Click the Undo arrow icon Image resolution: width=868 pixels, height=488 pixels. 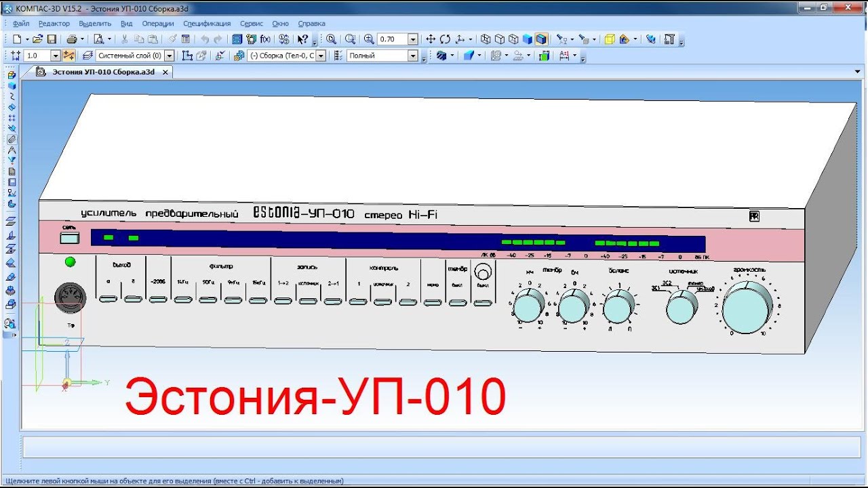pyautogui.click(x=204, y=39)
